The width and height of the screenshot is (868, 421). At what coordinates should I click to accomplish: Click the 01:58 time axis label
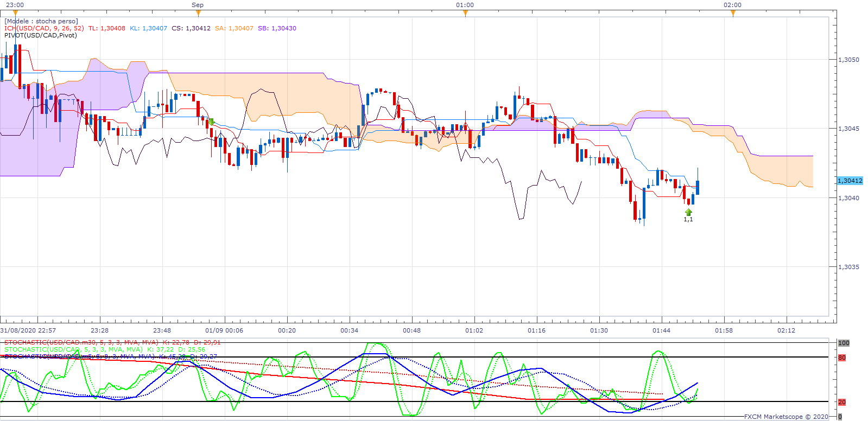click(724, 330)
